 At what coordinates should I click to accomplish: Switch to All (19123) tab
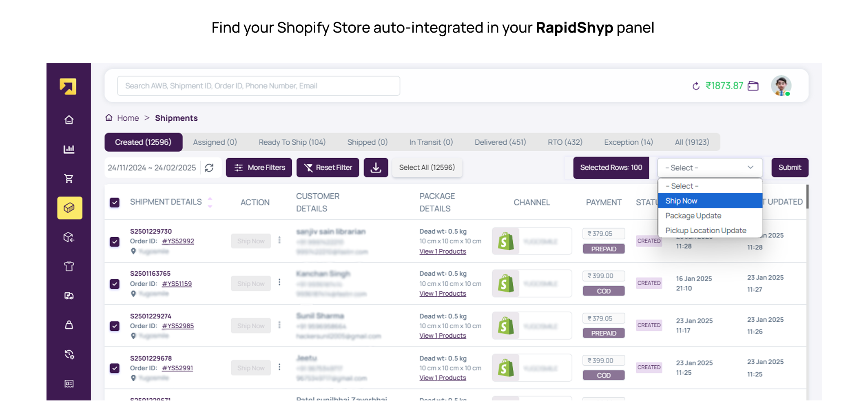pos(692,142)
